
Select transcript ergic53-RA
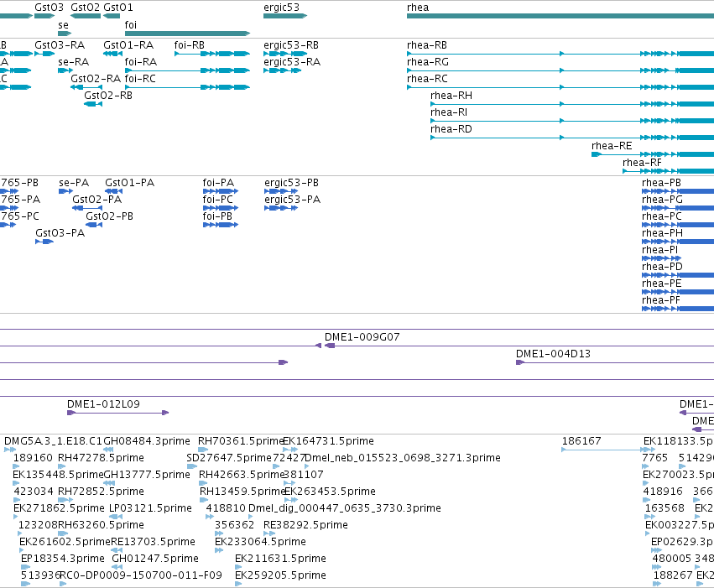coord(292,62)
